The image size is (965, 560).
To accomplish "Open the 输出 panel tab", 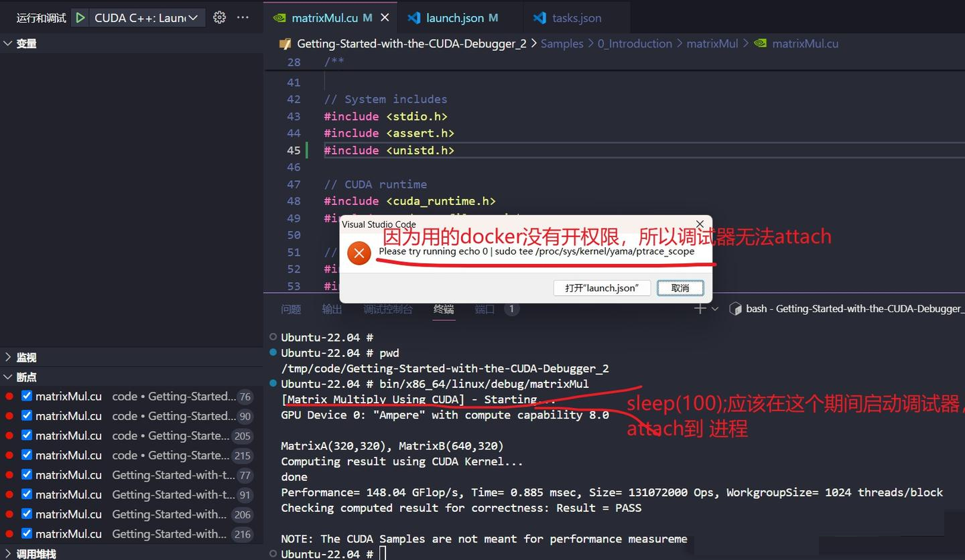I will click(x=332, y=309).
